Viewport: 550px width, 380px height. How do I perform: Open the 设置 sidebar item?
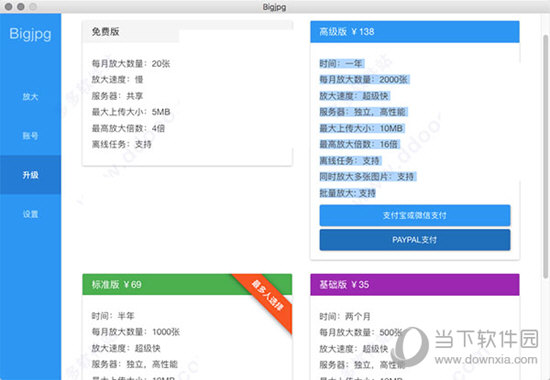click(x=31, y=214)
